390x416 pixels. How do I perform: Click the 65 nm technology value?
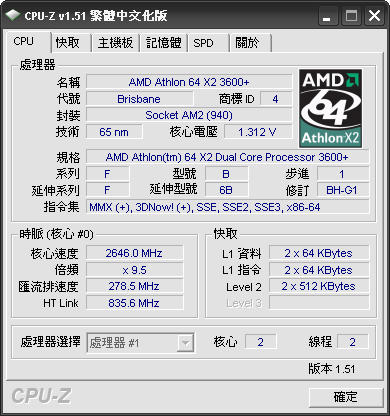(114, 132)
